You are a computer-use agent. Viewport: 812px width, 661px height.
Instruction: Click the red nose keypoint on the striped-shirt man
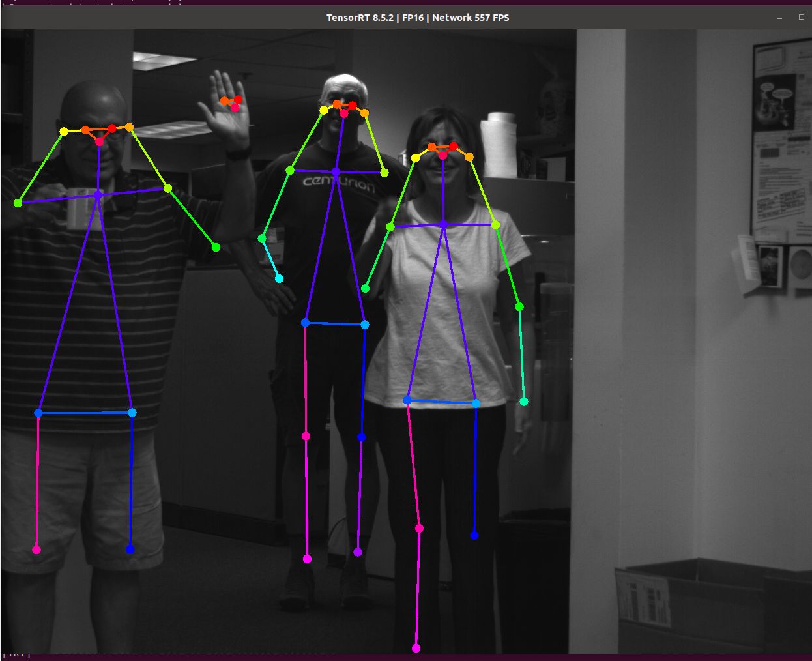100,141
